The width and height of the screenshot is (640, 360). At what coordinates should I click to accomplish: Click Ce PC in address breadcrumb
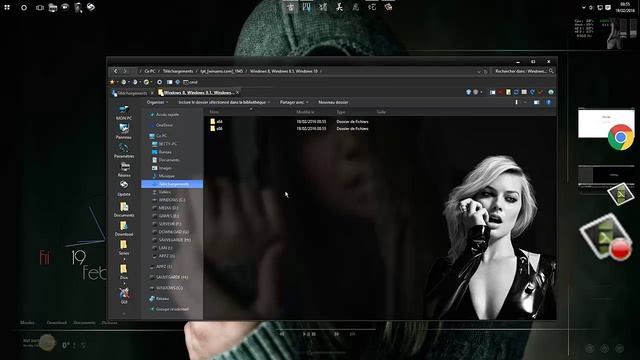tap(150, 71)
